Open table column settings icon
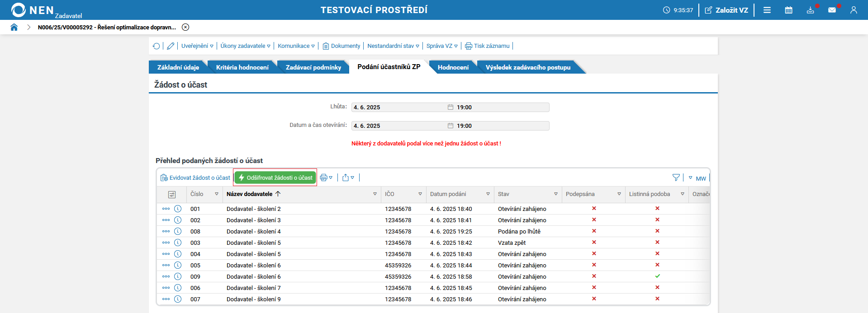 (x=172, y=194)
